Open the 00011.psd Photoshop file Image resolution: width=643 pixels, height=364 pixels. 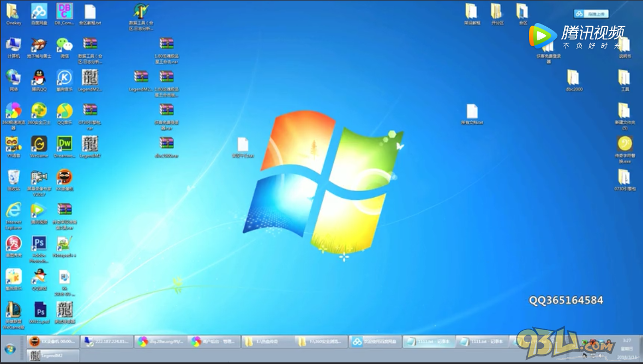40,313
